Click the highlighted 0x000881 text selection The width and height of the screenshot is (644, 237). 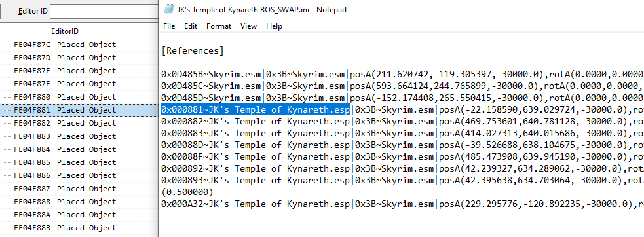coord(256,110)
